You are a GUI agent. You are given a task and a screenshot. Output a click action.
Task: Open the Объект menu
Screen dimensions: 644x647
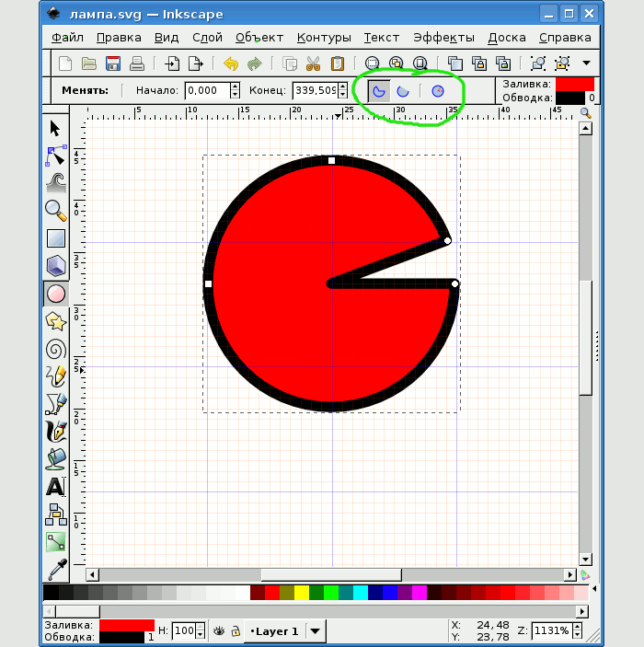(259, 38)
